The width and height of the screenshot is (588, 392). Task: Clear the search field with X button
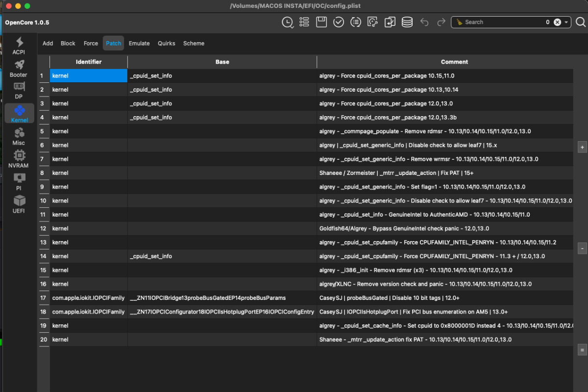coord(557,22)
